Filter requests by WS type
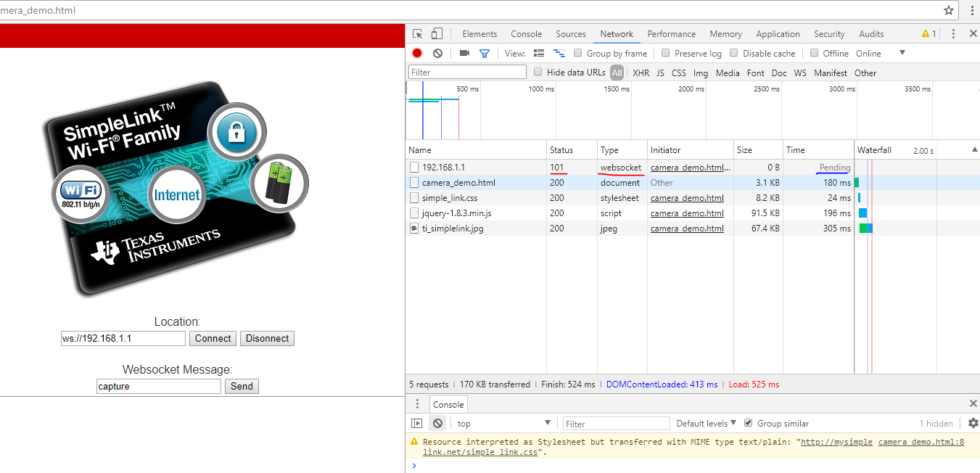980x473 pixels. point(800,73)
